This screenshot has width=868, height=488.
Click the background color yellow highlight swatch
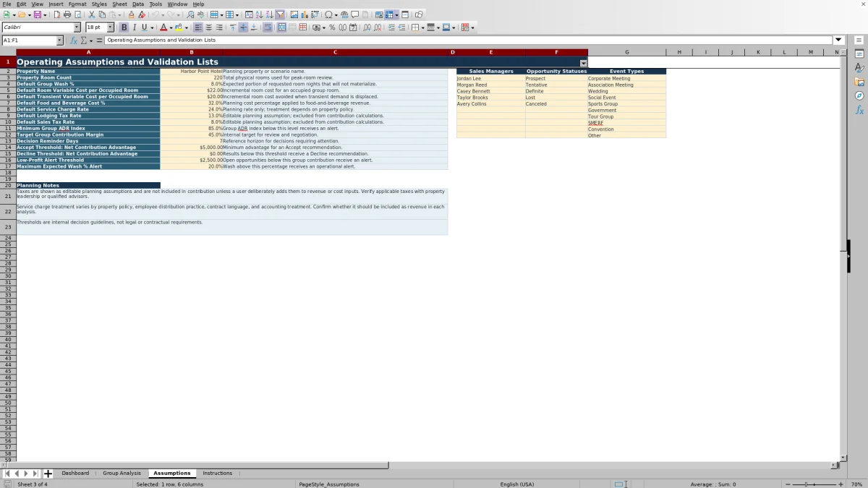coord(178,27)
